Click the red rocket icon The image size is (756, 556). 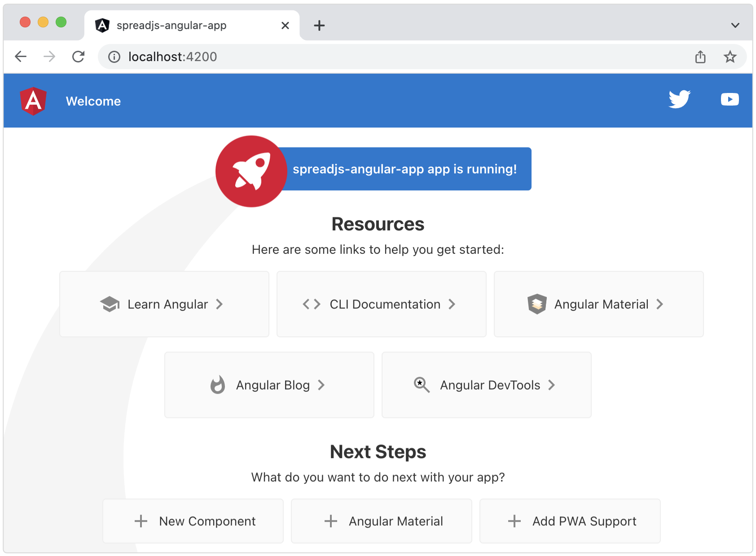click(x=251, y=172)
